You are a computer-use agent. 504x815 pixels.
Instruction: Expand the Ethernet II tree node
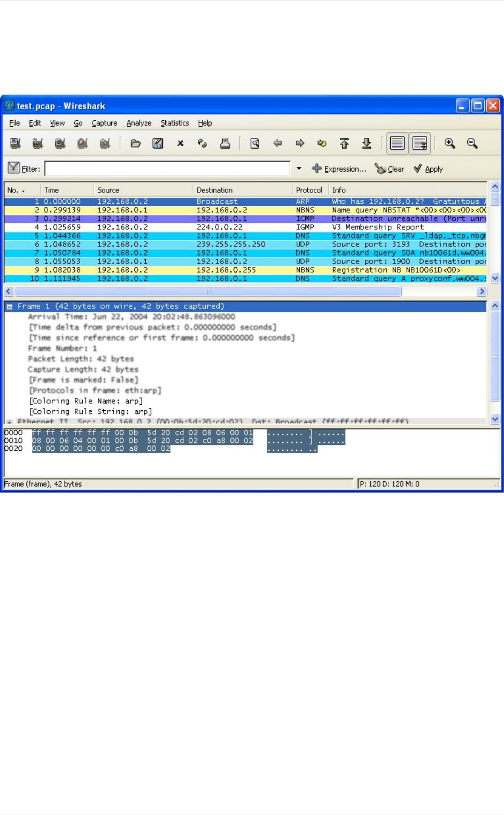pyautogui.click(x=10, y=422)
